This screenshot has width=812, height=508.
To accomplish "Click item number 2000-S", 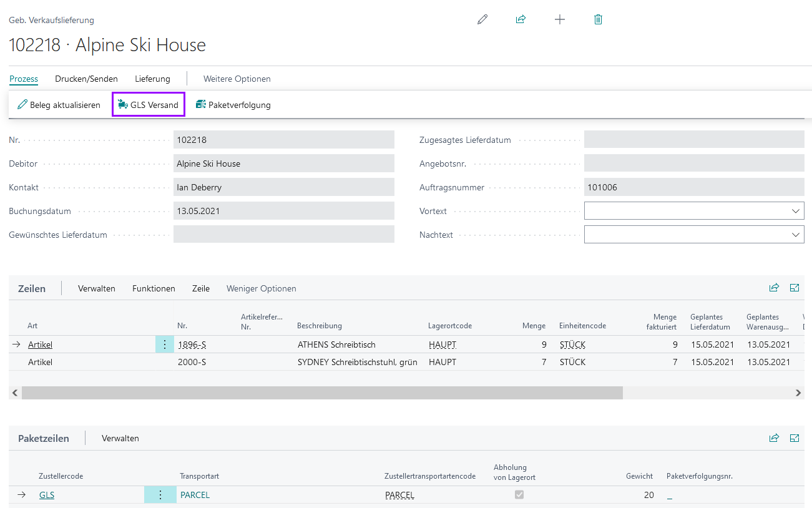I will click(x=191, y=362).
